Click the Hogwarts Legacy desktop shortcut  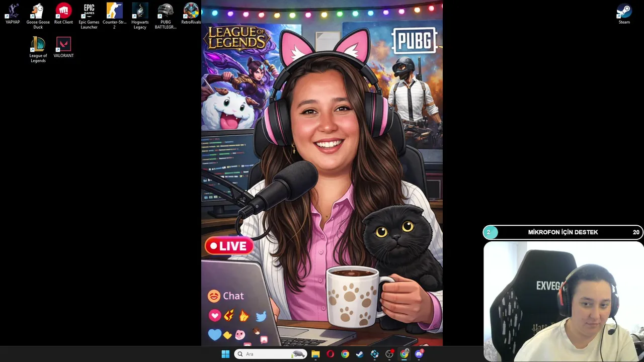[140, 16]
